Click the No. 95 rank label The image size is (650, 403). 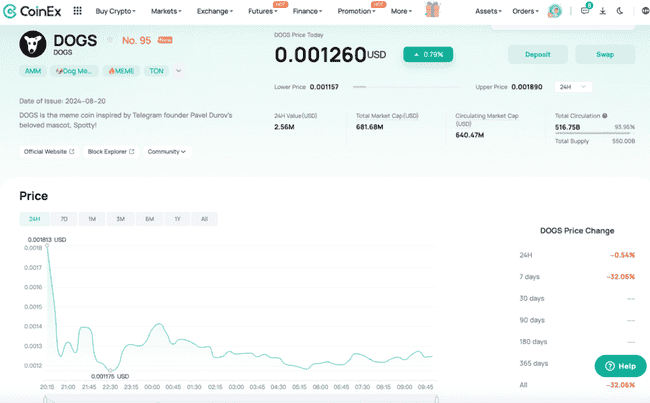pyautogui.click(x=136, y=40)
